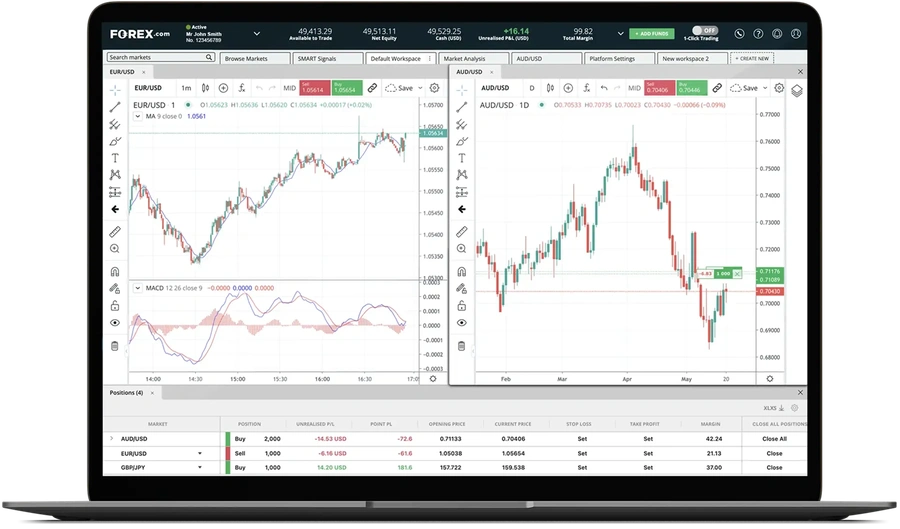900x529 pixels.
Task: Expand the account dropdown next to John Smith
Action: [257, 34]
